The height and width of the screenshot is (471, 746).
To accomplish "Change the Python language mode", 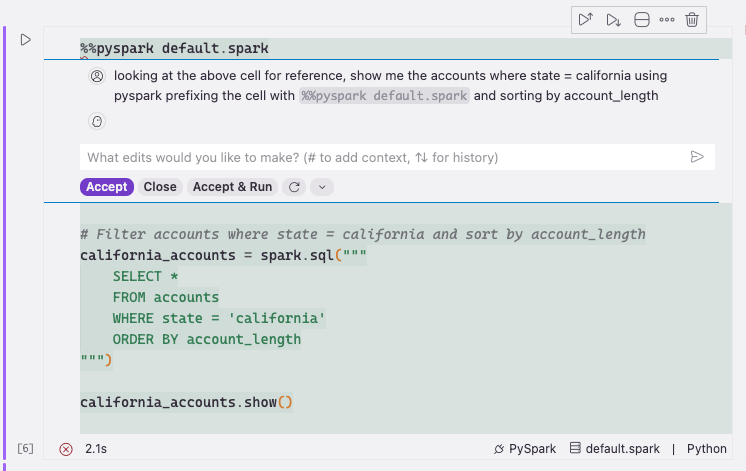I will [x=707, y=449].
